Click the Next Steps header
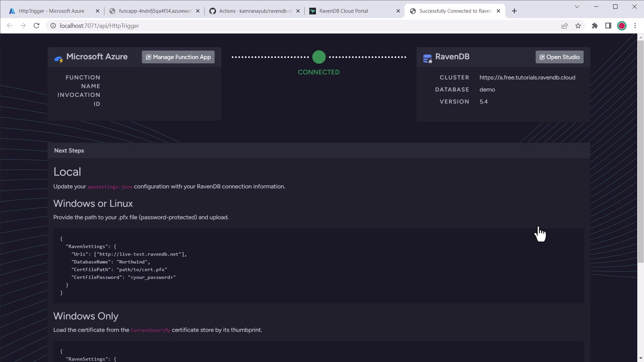Screen dimensions: 644x362 point(69,150)
